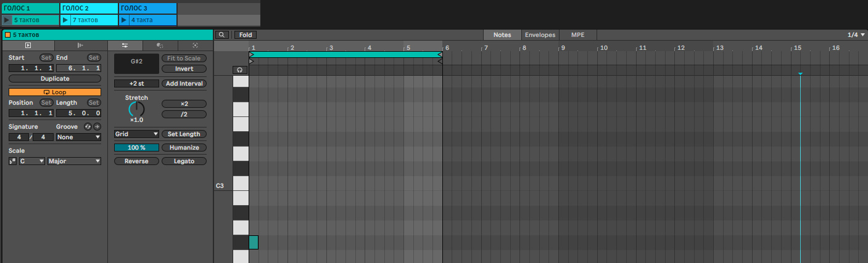The image size is (868, 263).
Task: Open the scale name dropdown Major
Action: pos(75,161)
